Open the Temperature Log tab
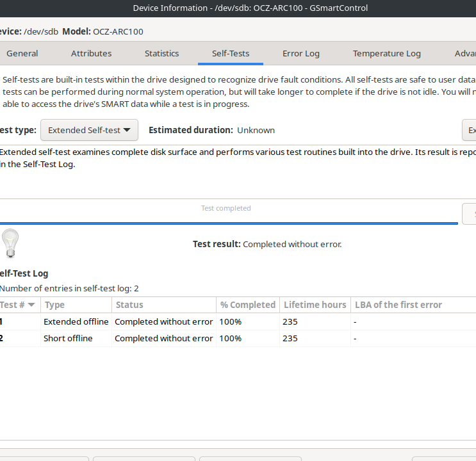The width and height of the screenshot is (476, 461). click(386, 54)
